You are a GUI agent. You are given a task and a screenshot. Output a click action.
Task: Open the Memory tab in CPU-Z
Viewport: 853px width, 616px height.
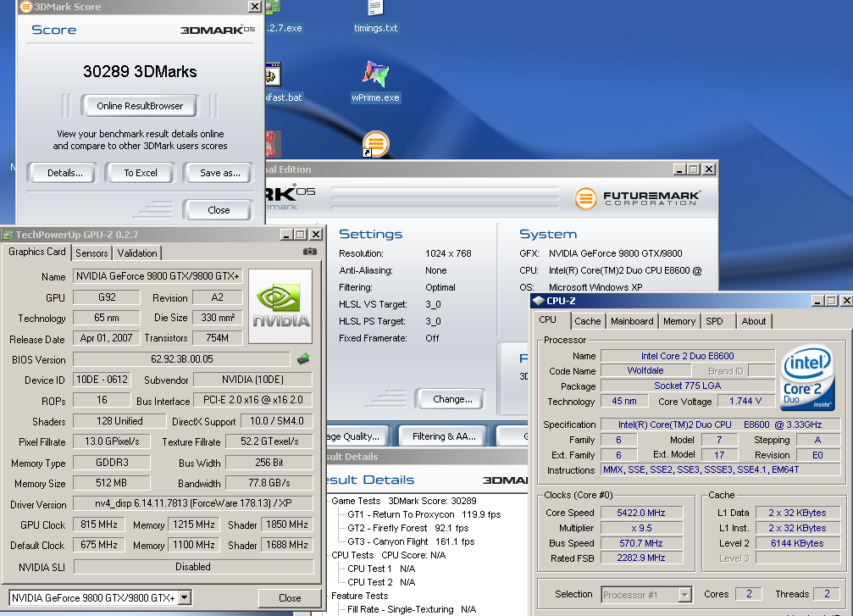(679, 321)
